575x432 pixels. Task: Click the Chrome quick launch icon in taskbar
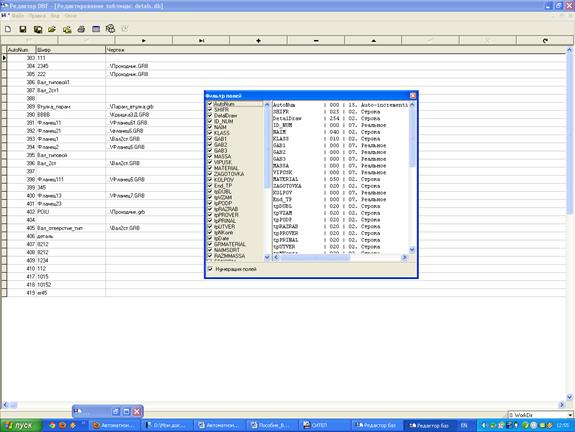point(52,425)
